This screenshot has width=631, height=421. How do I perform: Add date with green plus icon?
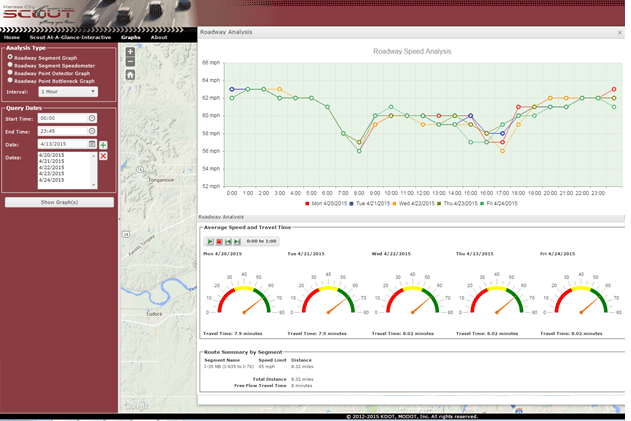pyautogui.click(x=103, y=145)
